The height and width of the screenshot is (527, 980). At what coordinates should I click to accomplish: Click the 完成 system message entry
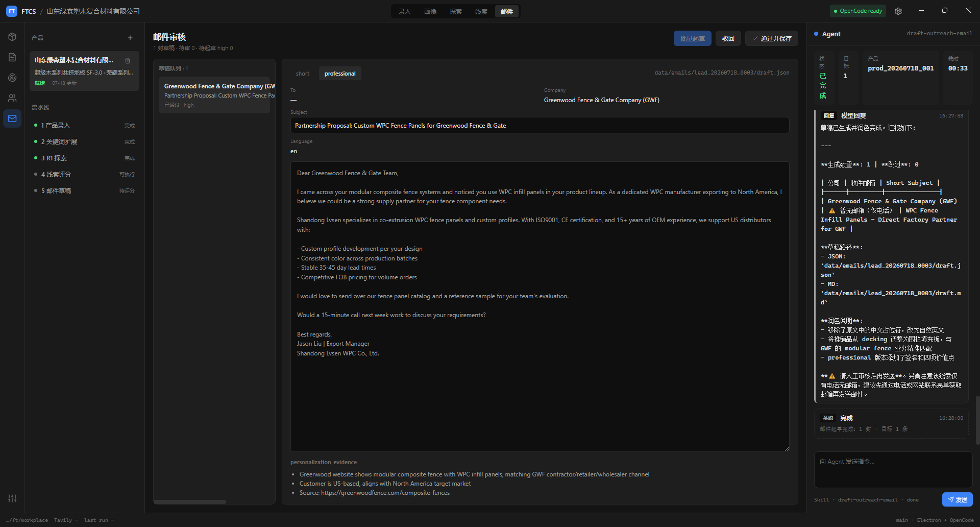tap(892, 423)
